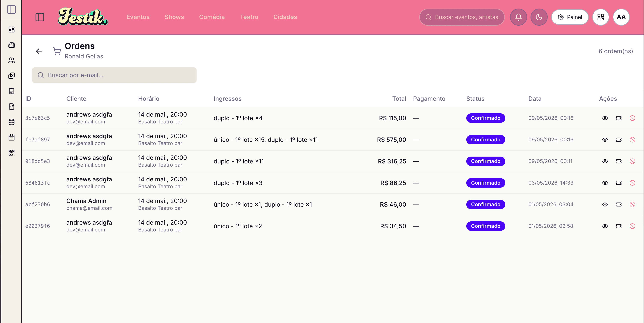The image size is (644, 323).
Task: Click the Confirmado badge for order acf230b6
Action: (x=486, y=204)
